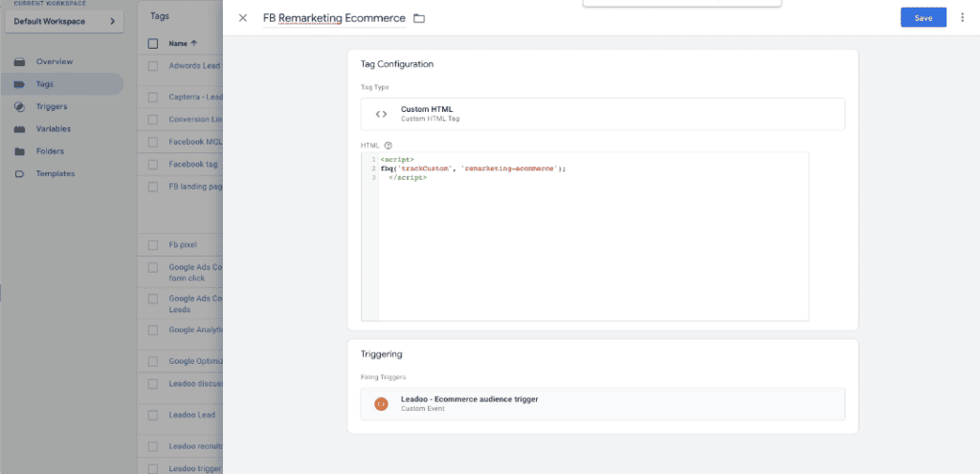Edit the tag name FB Remarketing Ecommerce
980x474 pixels.
coord(334,18)
